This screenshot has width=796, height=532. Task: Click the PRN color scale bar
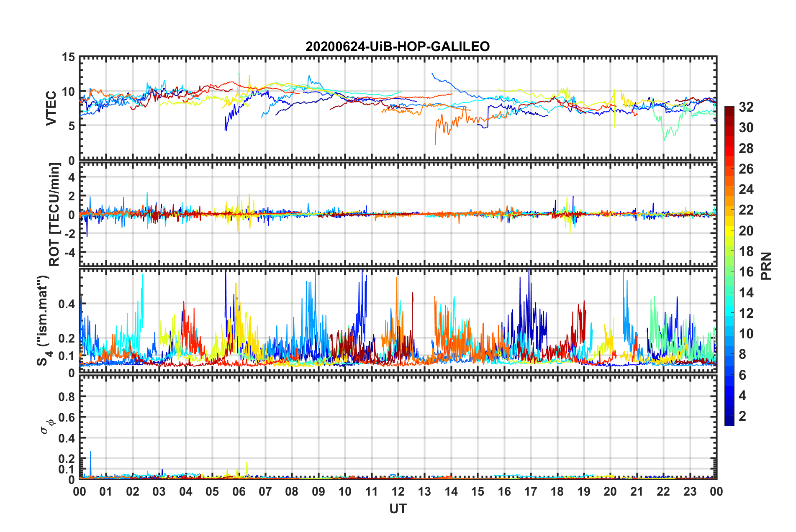[x=729, y=266]
